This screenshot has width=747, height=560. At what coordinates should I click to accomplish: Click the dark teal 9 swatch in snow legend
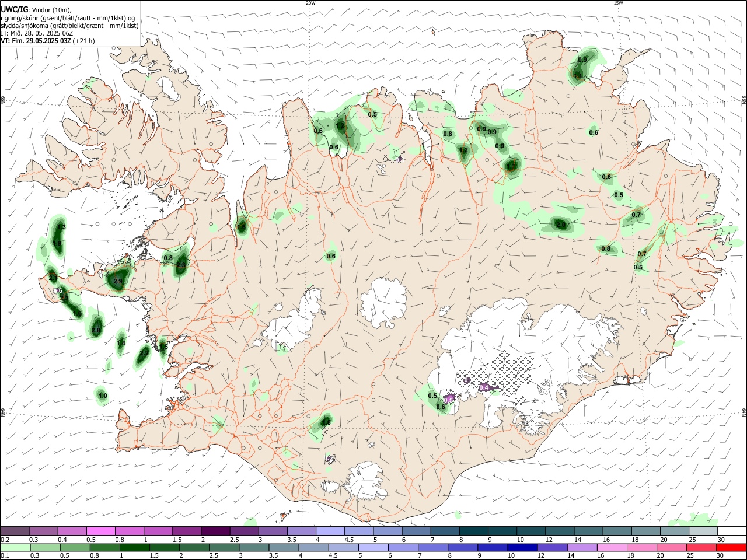[x=502, y=531]
